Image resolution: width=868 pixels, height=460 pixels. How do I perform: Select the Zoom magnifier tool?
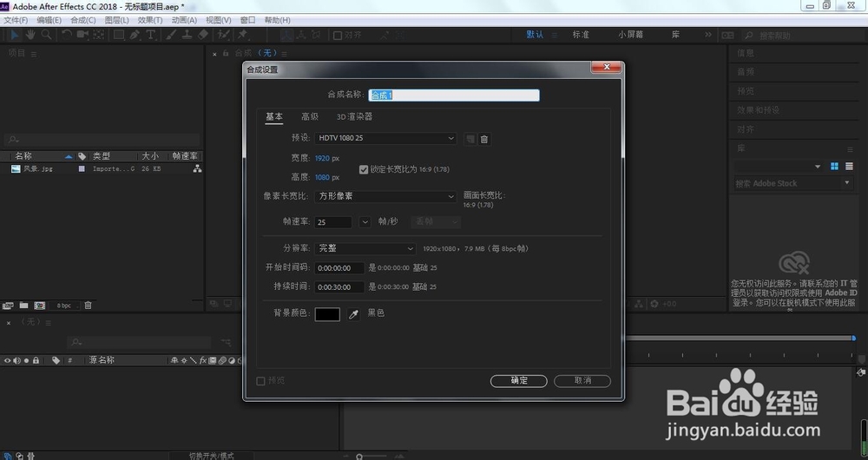click(x=47, y=35)
